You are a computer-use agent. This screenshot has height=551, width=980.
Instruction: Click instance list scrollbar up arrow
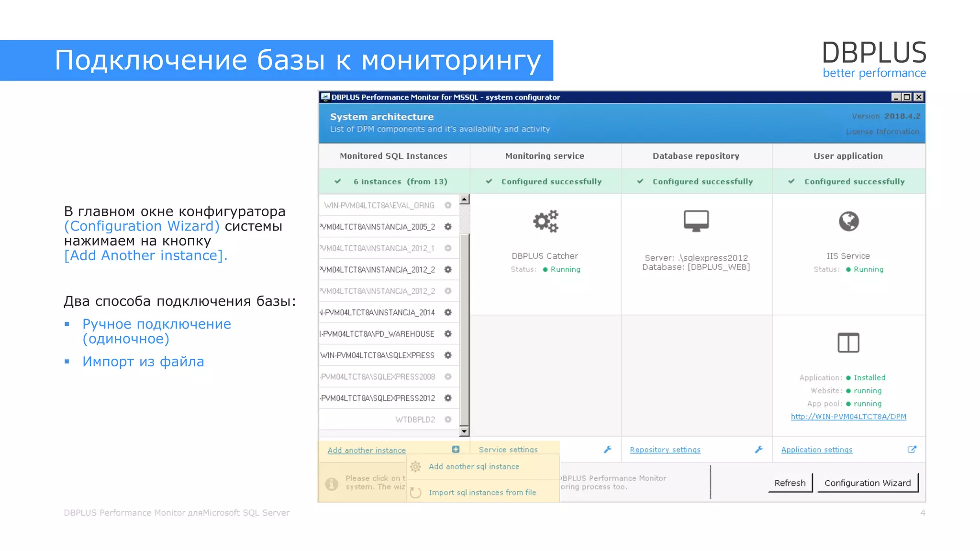click(464, 199)
